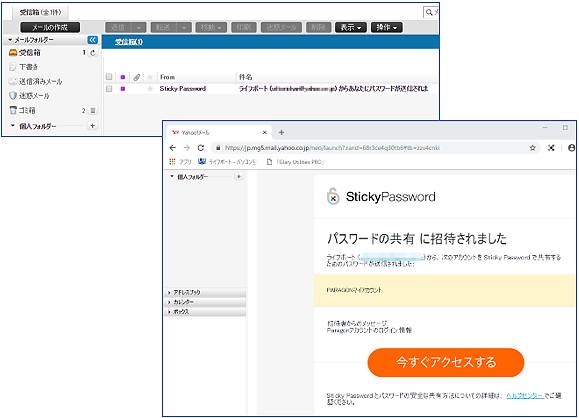Add a personal folder in the browser window
579x418 pixels.
coord(239,177)
